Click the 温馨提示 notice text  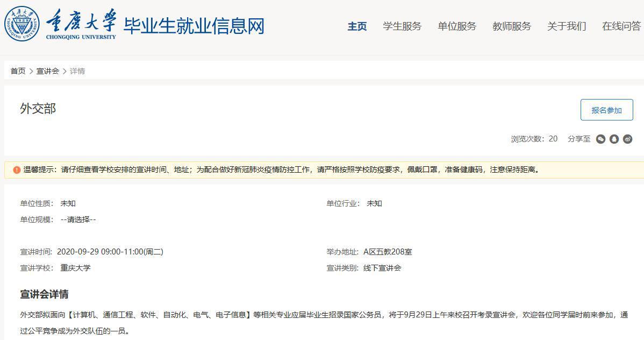281,170
